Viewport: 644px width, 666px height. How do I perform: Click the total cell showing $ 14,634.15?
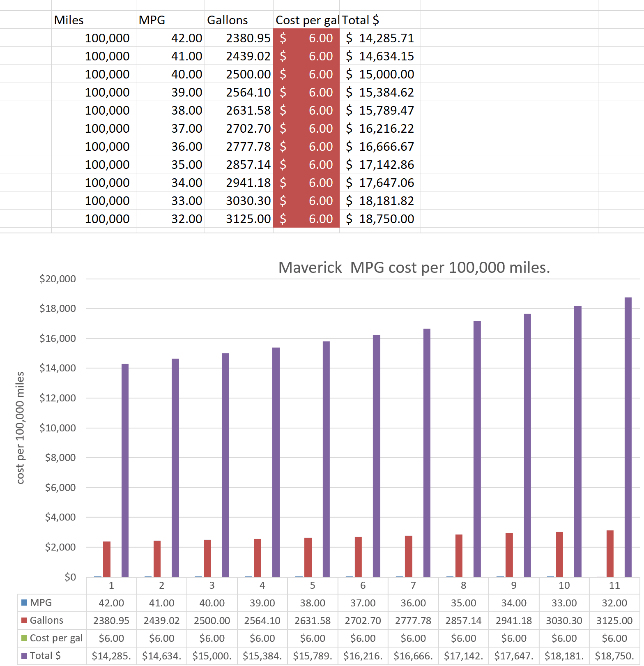[380, 56]
